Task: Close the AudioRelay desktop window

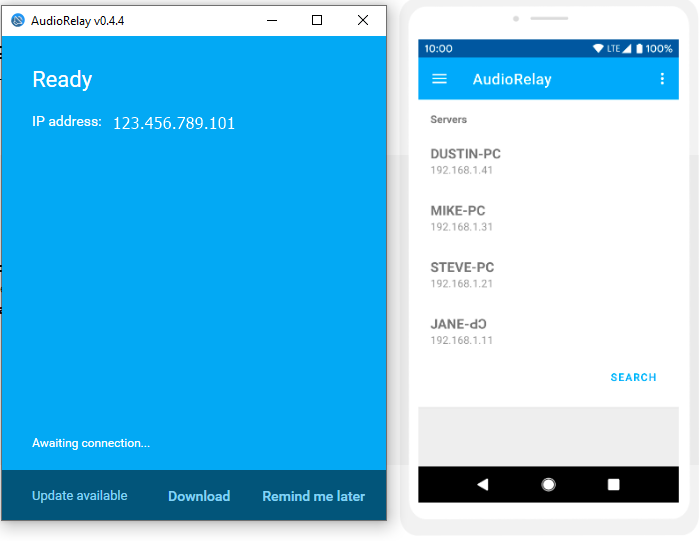Action: tap(363, 20)
